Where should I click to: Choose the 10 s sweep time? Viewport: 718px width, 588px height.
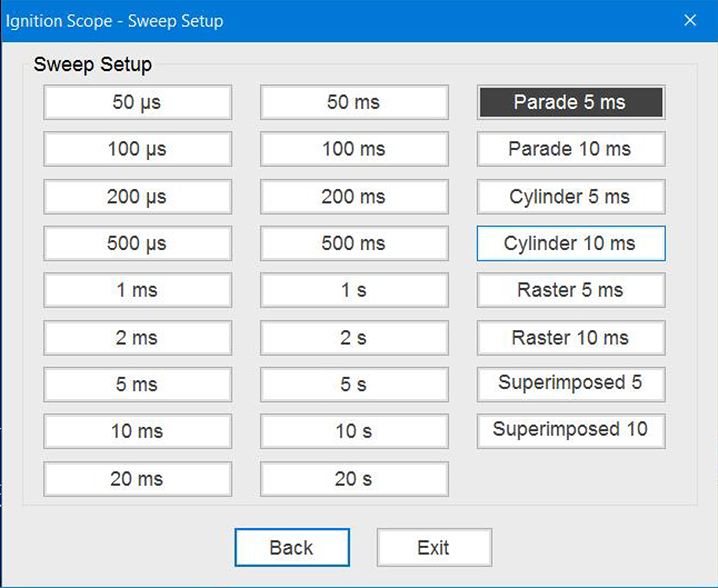click(x=354, y=431)
